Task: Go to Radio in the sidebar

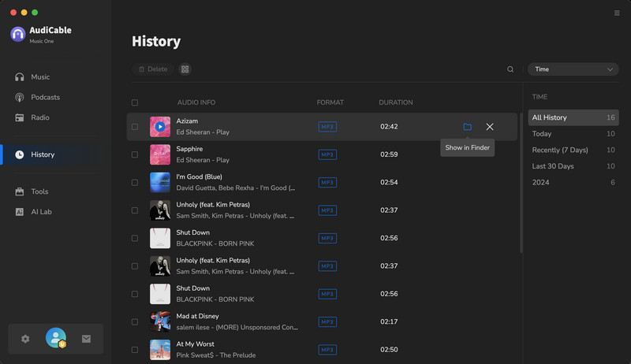Action: (40, 117)
